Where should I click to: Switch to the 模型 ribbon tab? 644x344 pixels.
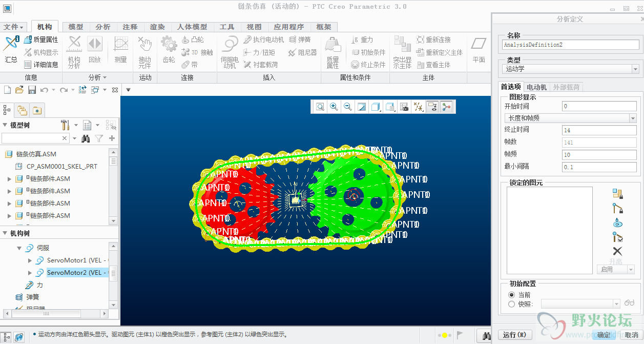76,27
